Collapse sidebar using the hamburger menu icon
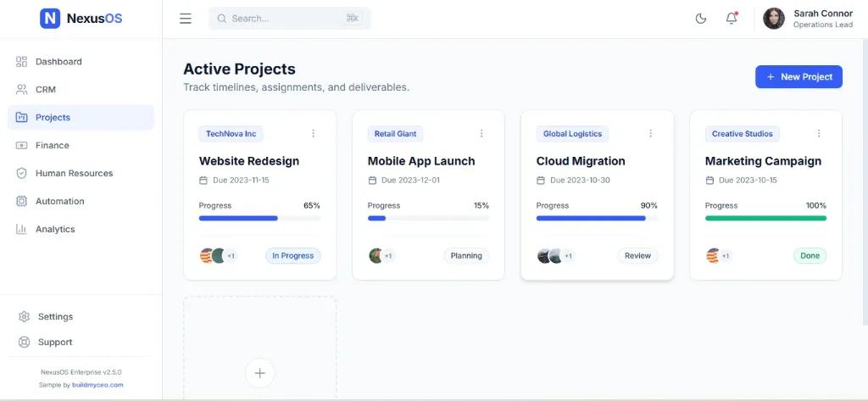868x401 pixels. click(x=186, y=19)
